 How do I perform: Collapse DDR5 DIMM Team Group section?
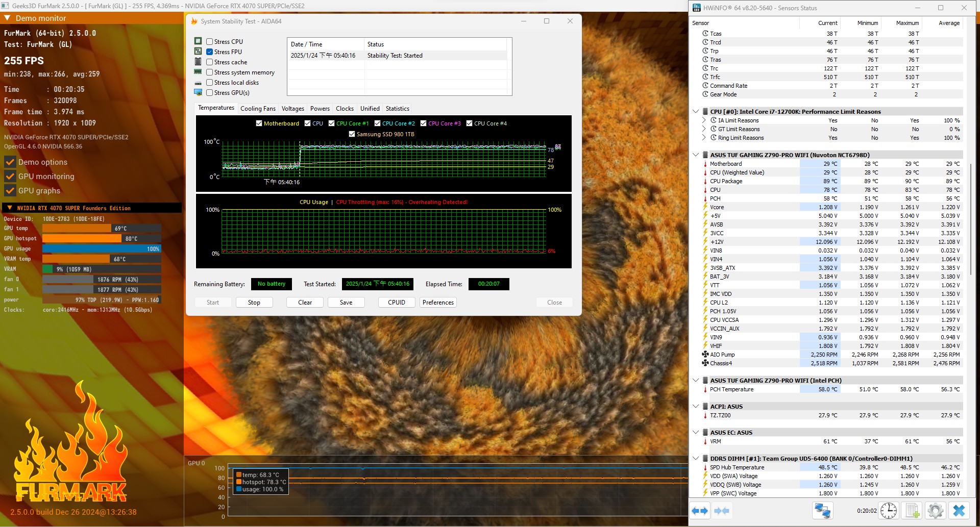[x=696, y=458]
